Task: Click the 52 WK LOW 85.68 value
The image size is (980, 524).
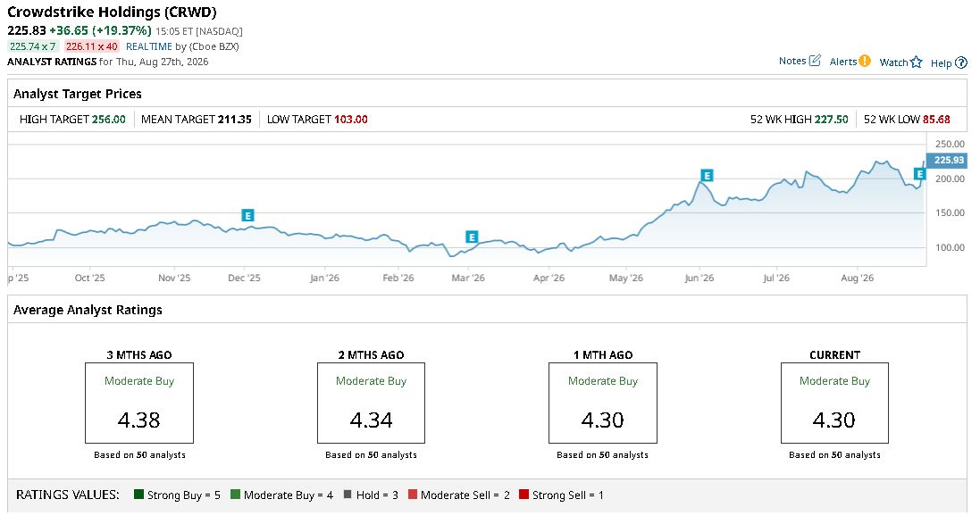Action: [x=936, y=120]
